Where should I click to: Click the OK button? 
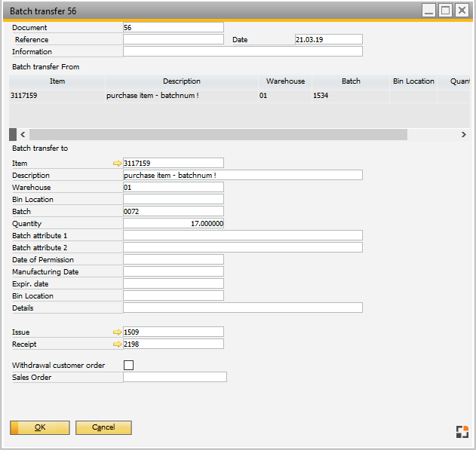[x=40, y=427]
